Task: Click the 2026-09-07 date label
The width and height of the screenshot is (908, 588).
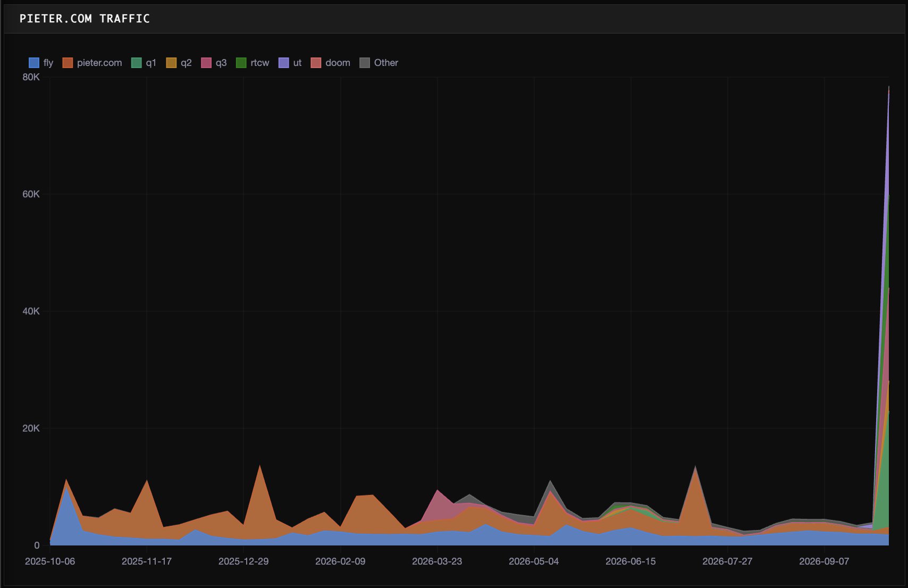Action: (x=824, y=561)
